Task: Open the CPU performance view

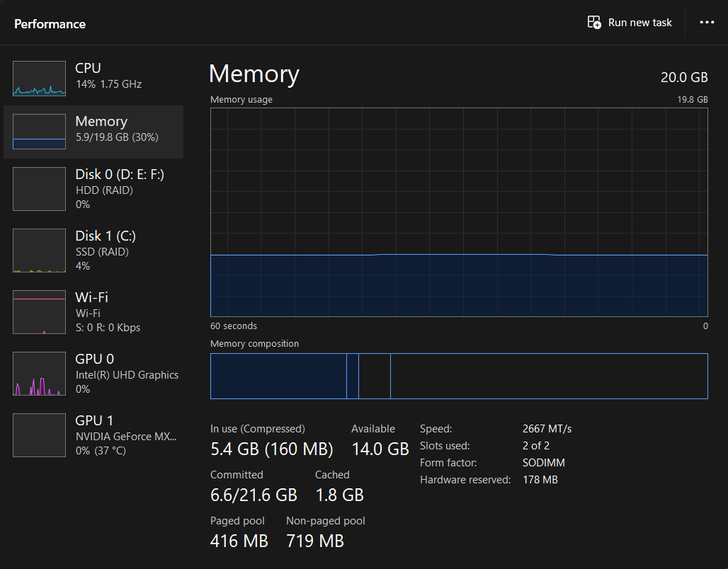Action: click(x=88, y=69)
